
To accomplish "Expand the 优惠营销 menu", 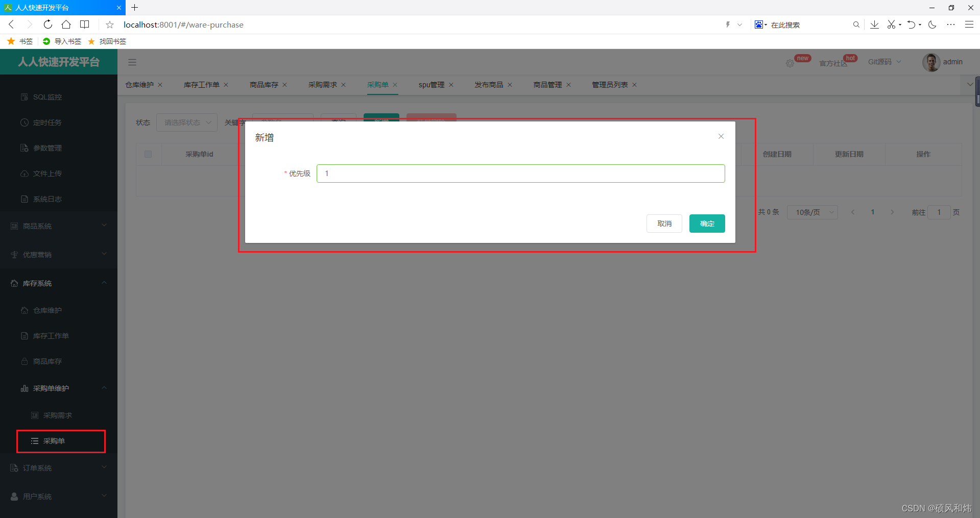I will 59,255.
